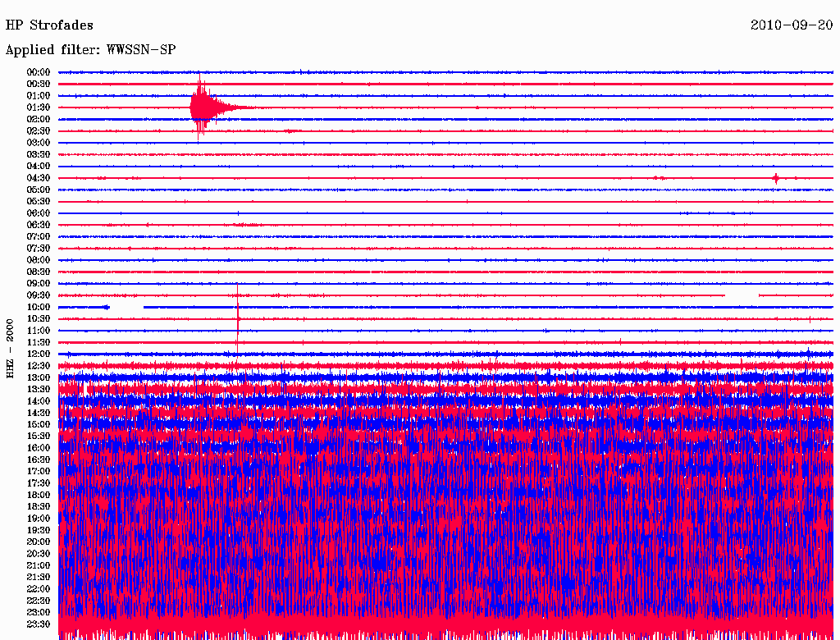Viewport: 840px width, 640px height.
Task: Click the 19:00 time label
Action: point(39,519)
